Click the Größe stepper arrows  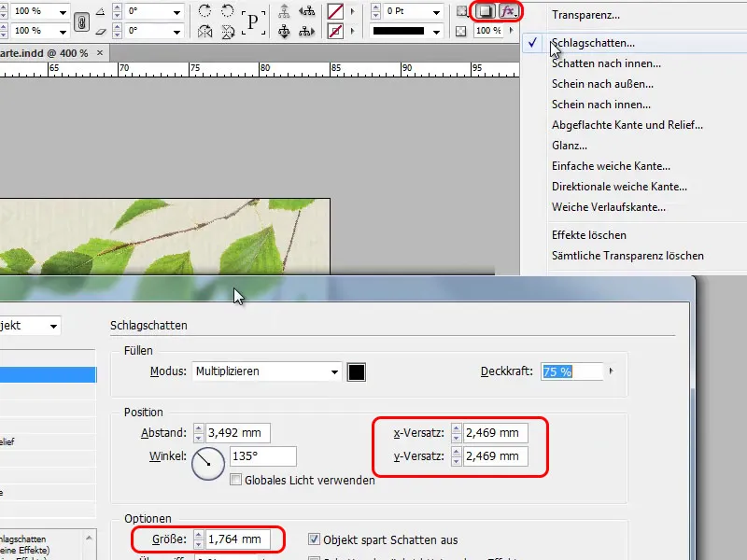pos(199,539)
